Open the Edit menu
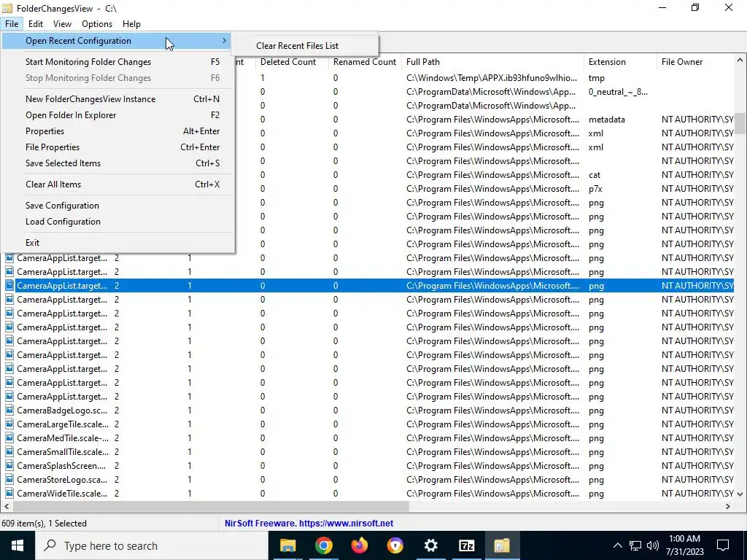 click(x=35, y=24)
